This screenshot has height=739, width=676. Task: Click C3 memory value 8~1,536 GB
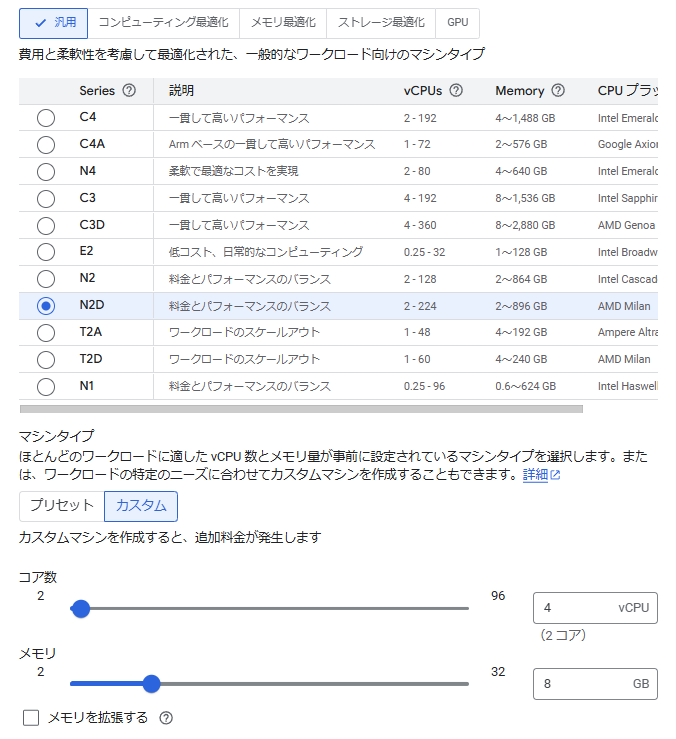pos(525,198)
